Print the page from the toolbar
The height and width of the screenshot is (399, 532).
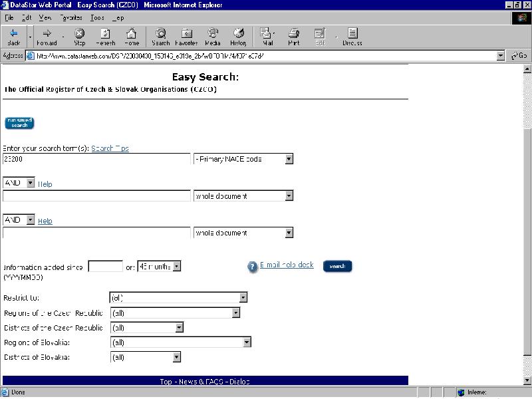coord(294,37)
